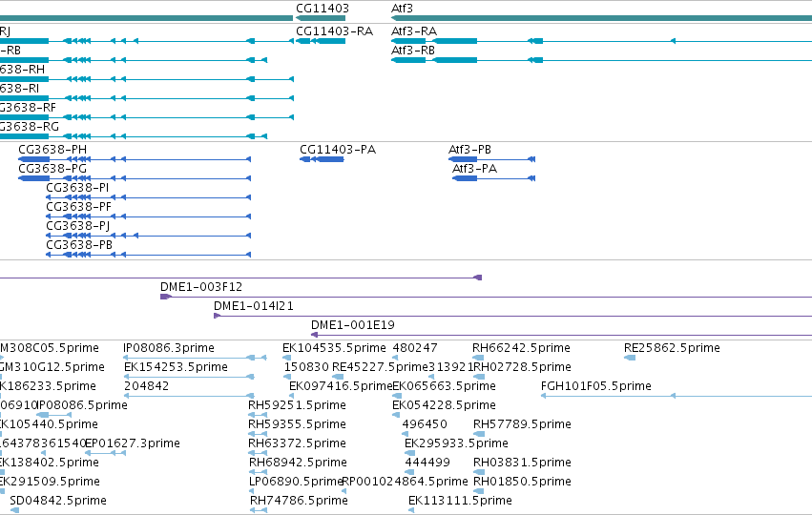Image resolution: width=812 pixels, height=515 pixels.
Task: Click the EK154253.5prime EST label
Action: point(176,367)
